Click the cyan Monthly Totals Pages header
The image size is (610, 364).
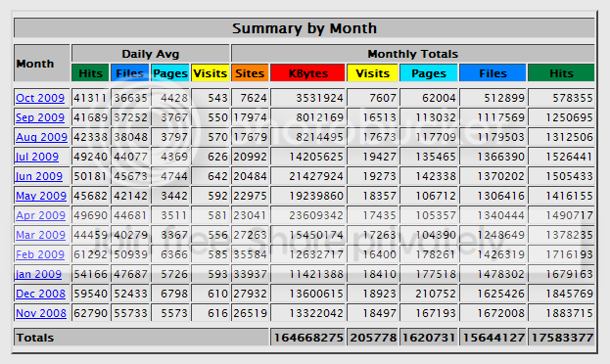click(429, 73)
